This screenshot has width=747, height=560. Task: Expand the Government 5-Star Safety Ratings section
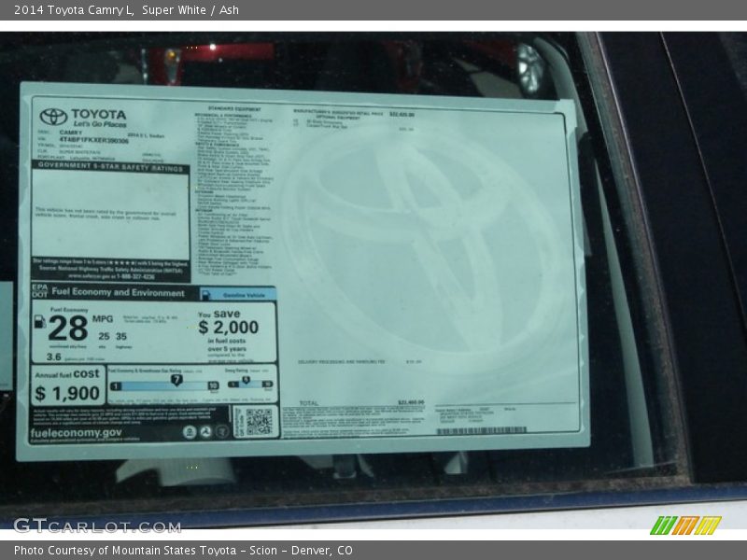click(111, 166)
